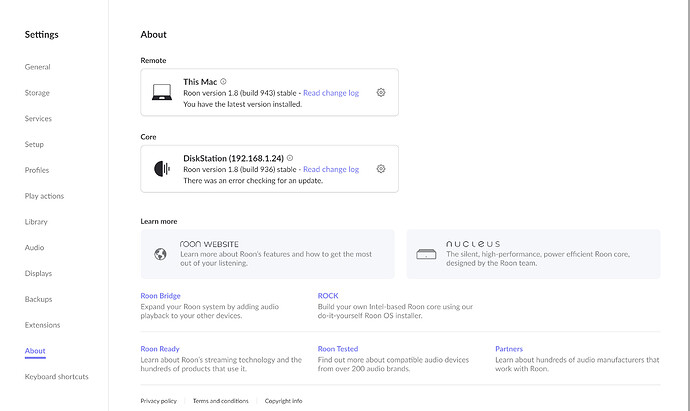
Task: Open Extensions settings
Action: pos(42,325)
